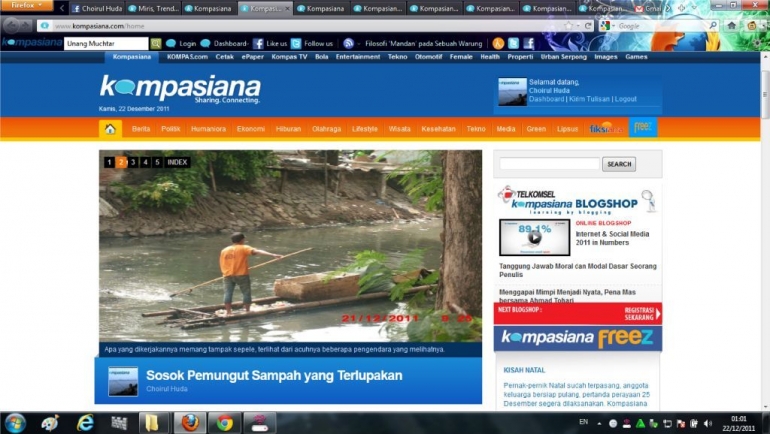770x434 pixels.
Task: Open Olahraga category
Action: coord(326,129)
